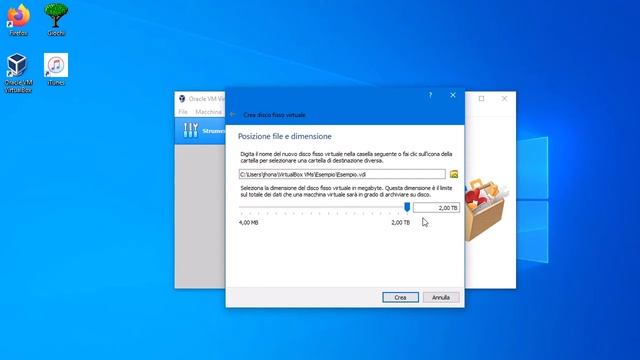Open the File menu in VirtualBox
640x360 pixels.
click(x=183, y=112)
